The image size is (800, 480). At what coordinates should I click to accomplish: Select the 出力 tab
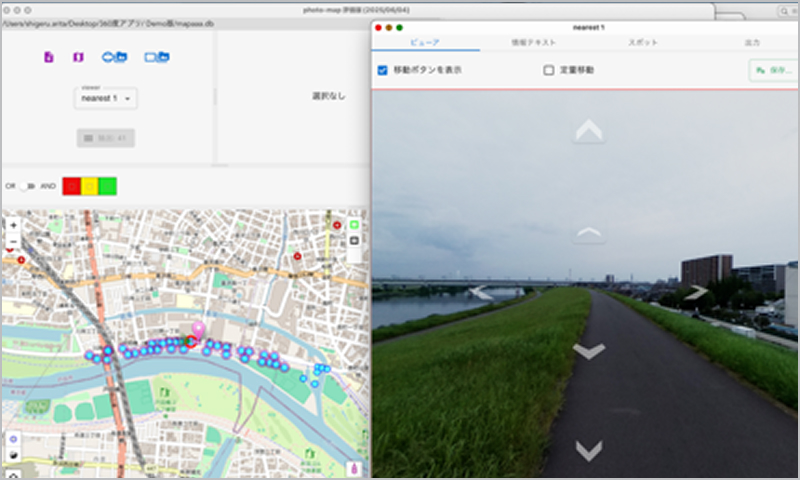pyautogui.click(x=751, y=43)
